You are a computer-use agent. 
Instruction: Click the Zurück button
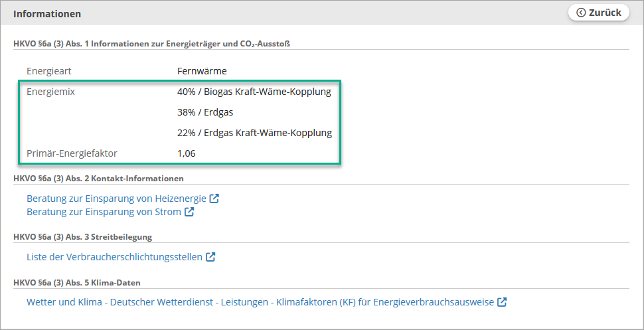pos(599,13)
